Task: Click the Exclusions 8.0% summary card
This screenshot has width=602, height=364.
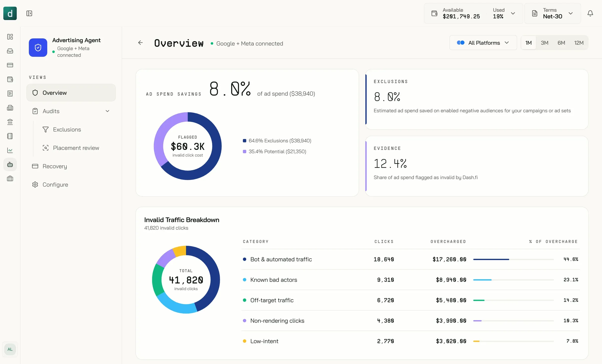Action: (477, 99)
